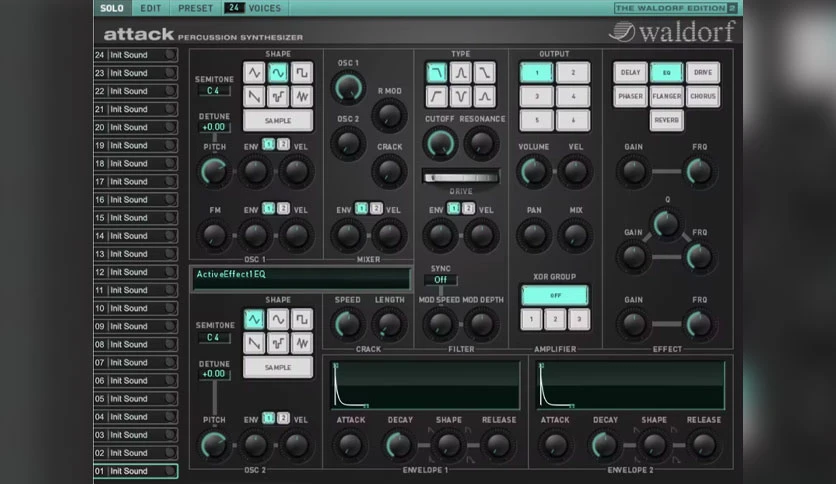Select the EQ effect tab
This screenshot has width=836, height=484.
tap(666, 72)
